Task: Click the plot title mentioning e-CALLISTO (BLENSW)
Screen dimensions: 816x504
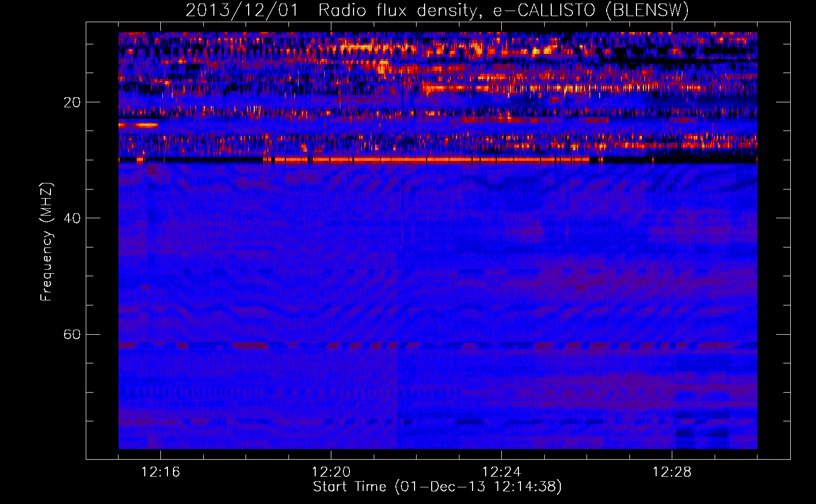Action: [437, 10]
